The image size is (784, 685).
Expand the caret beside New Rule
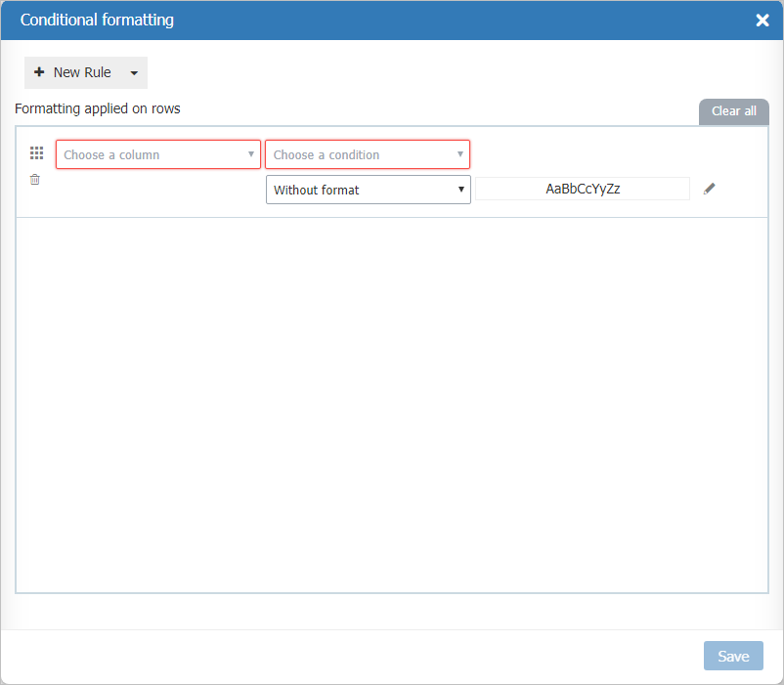point(134,73)
